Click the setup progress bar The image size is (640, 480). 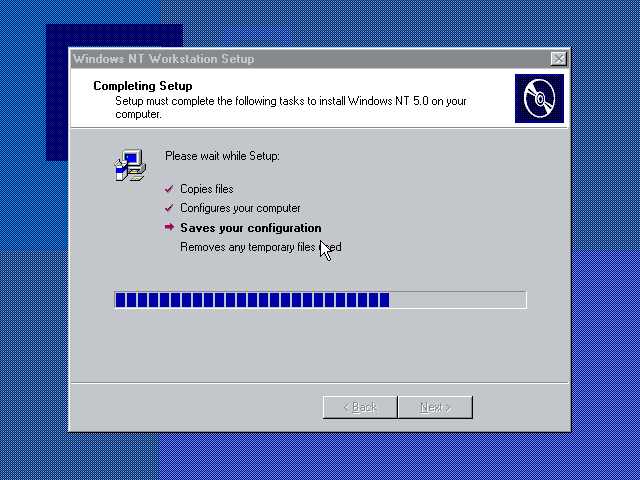(320, 300)
